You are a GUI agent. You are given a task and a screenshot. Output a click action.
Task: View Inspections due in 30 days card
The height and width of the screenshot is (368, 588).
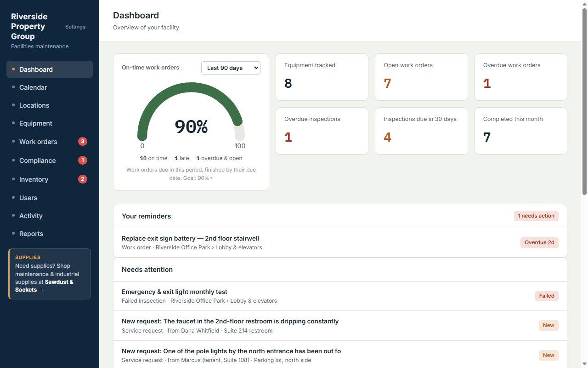[x=421, y=131]
